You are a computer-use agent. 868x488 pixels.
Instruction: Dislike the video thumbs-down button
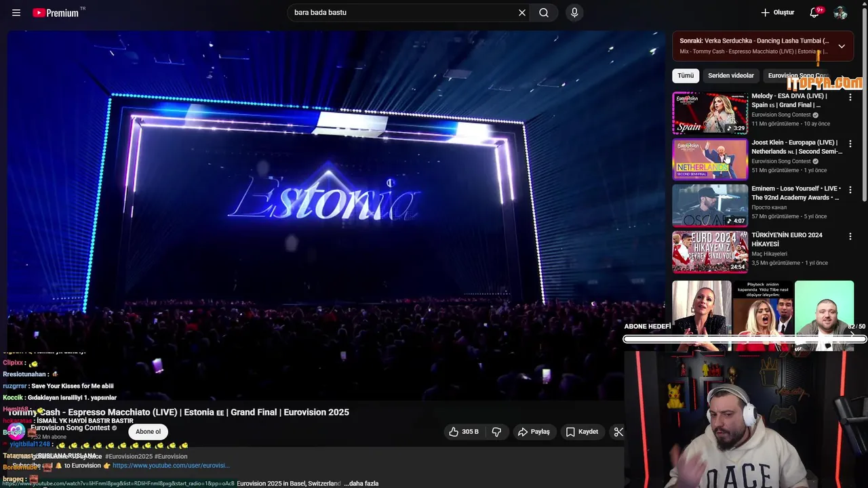496,432
